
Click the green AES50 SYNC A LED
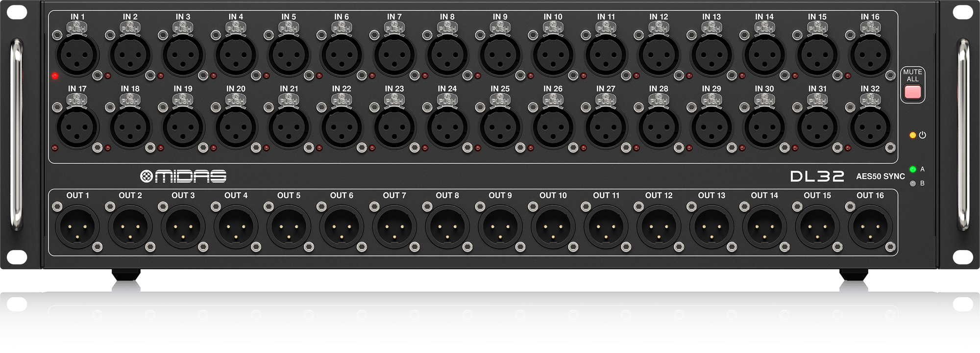(x=912, y=169)
